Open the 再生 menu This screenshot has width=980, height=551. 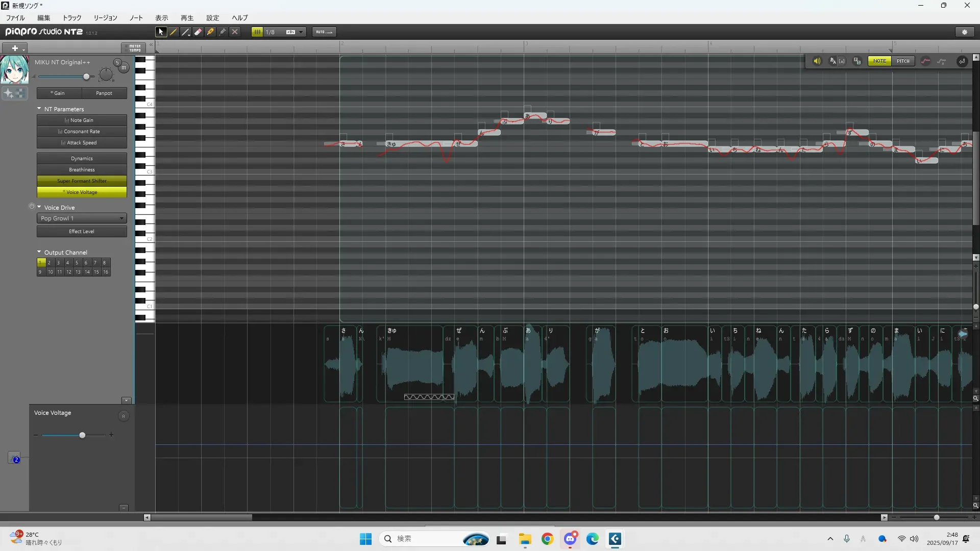tap(187, 18)
